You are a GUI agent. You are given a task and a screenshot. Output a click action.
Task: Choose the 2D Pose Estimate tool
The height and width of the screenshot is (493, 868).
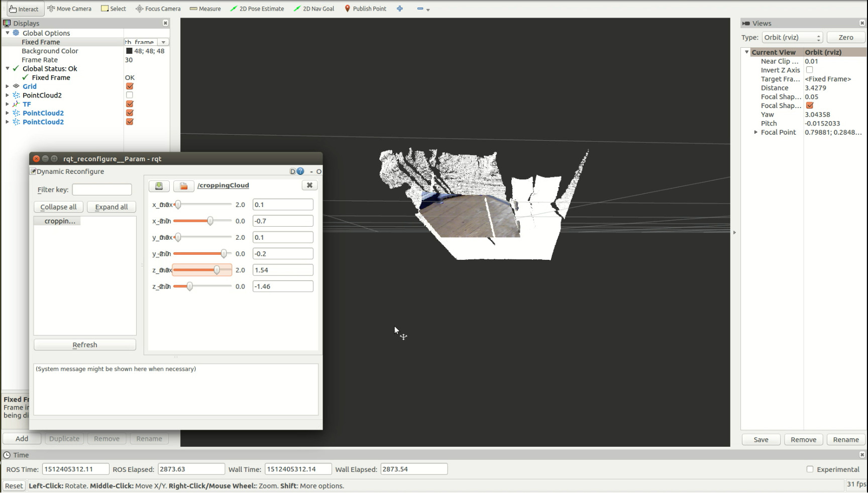tap(257, 9)
